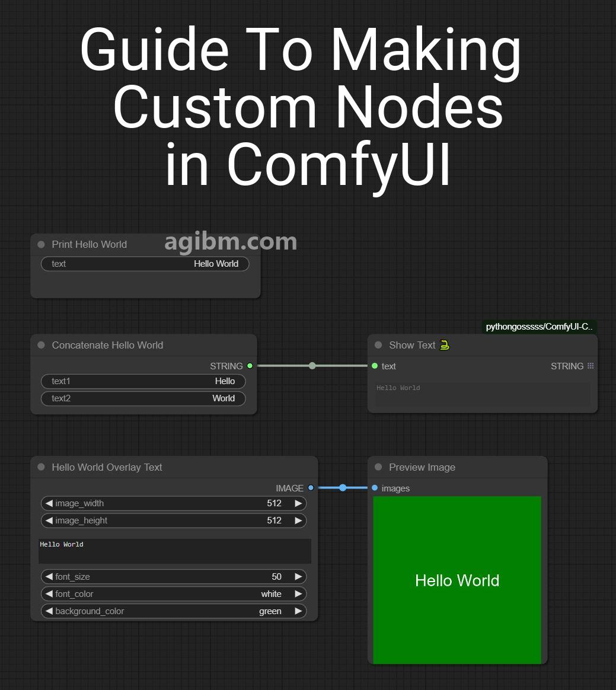Click the STRING output socket on Concatenate node
Image resolution: width=616 pixels, height=690 pixels.
point(250,366)
